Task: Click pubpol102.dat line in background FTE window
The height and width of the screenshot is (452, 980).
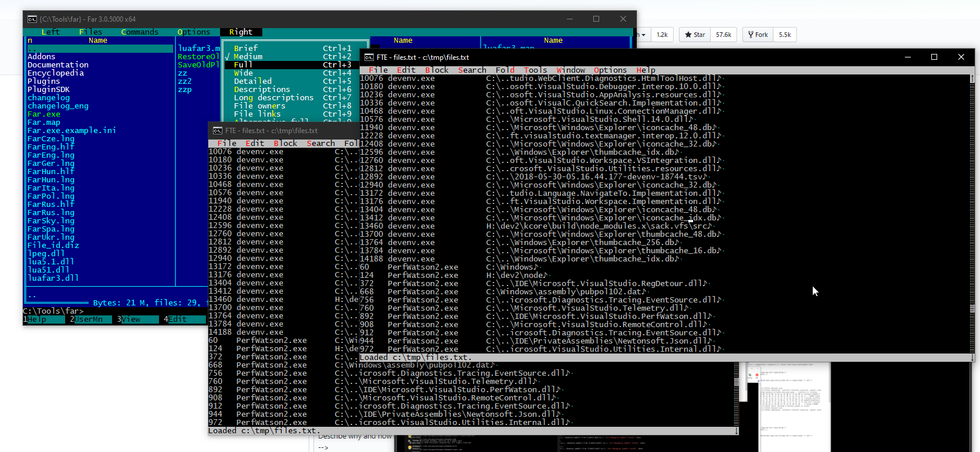Action: point(415,365)
